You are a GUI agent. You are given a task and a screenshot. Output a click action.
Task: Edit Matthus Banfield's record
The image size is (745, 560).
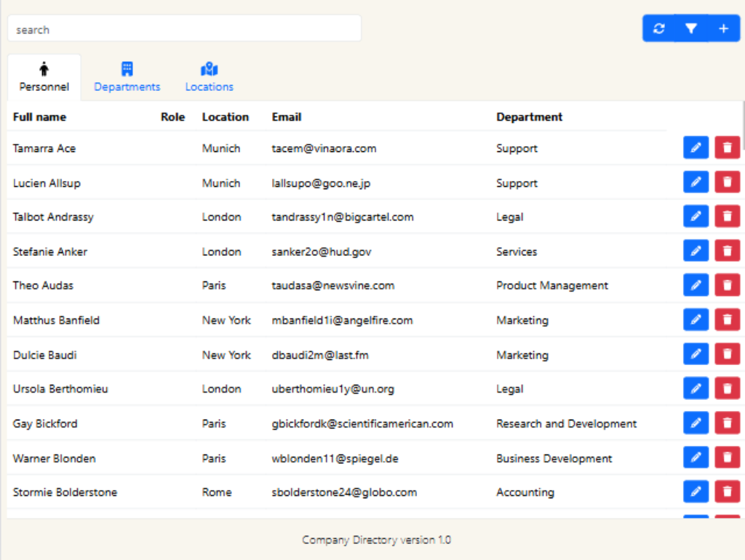[x=696, y=319]
